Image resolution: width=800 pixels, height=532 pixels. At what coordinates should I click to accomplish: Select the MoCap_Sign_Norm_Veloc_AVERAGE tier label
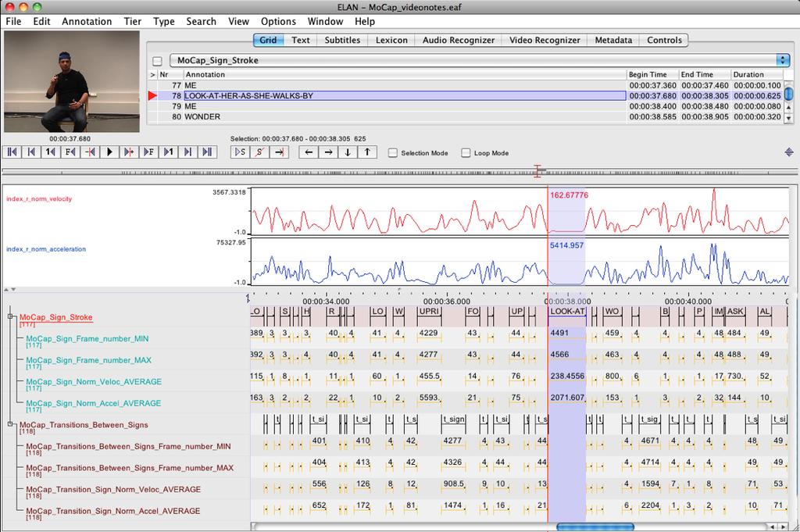click(x=94, y=381)
